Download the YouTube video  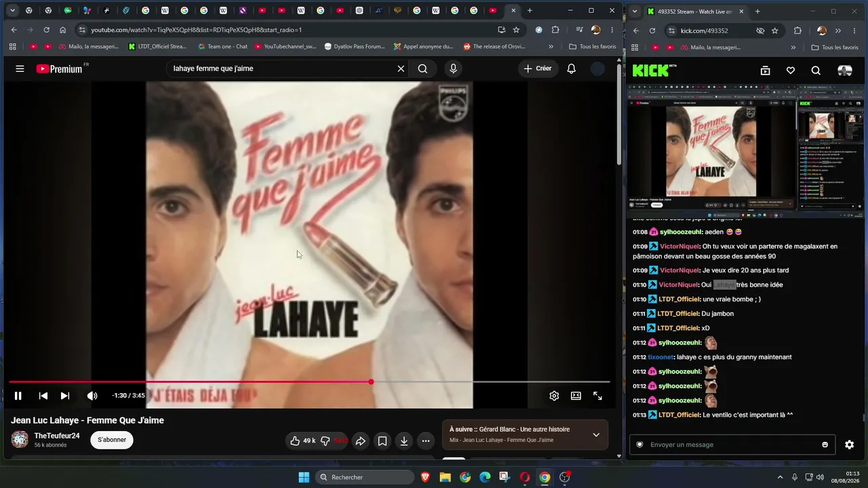(x=404, y=441)
